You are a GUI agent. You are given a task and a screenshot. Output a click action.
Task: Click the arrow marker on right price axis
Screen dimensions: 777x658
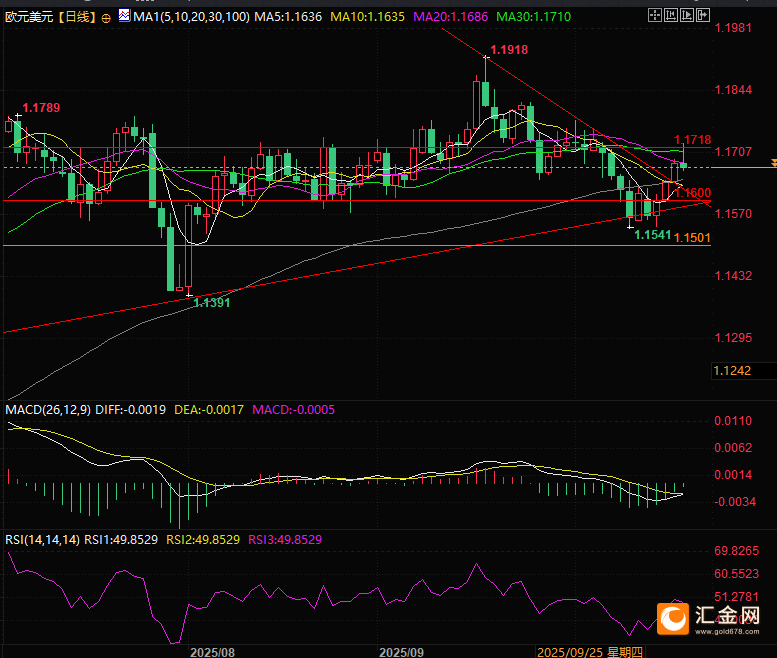(x=772, y=162)
